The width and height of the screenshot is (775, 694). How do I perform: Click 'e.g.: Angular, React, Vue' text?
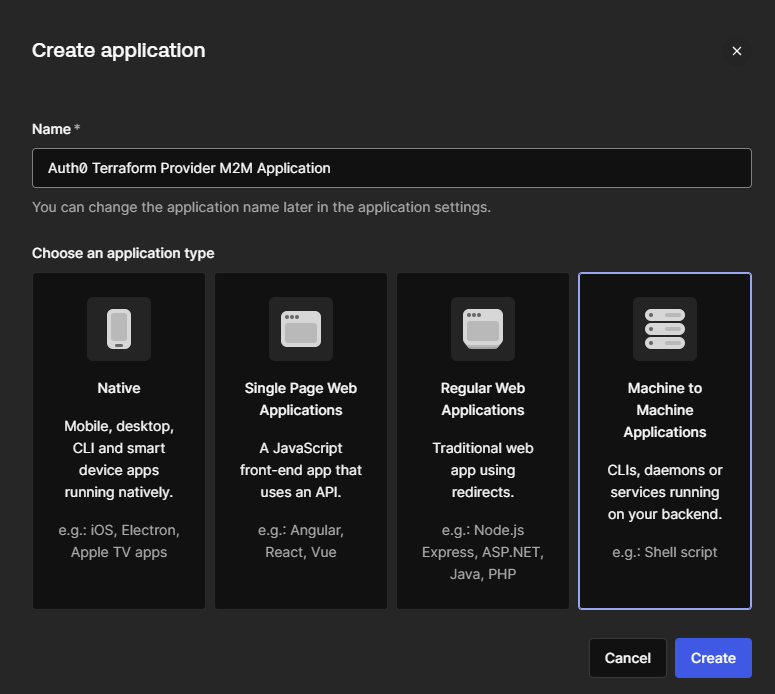[x=301, y=541]
